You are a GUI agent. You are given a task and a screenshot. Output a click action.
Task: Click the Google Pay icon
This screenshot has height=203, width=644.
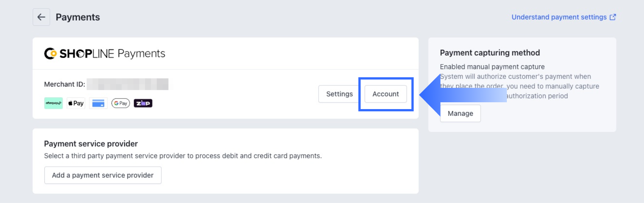(120, 103)
